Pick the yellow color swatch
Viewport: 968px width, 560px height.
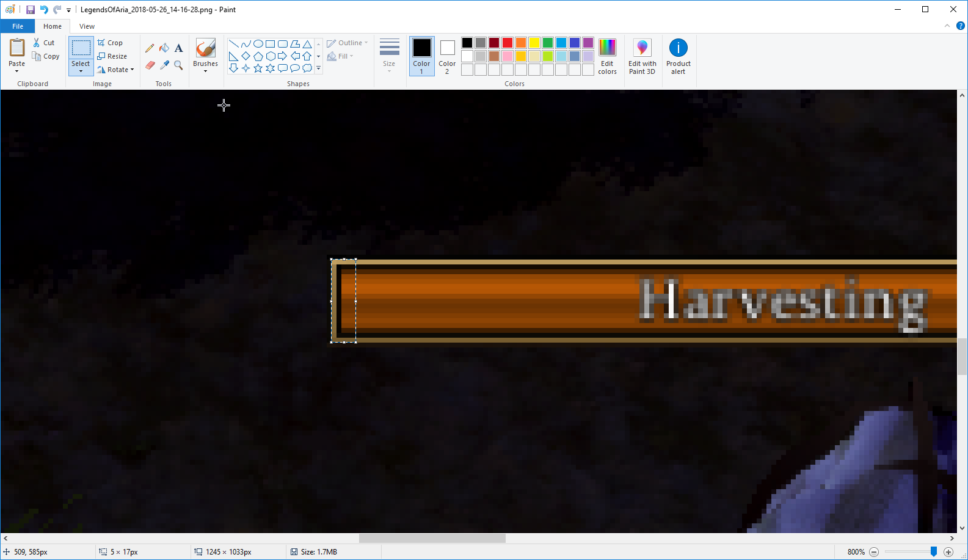(534, 43)
